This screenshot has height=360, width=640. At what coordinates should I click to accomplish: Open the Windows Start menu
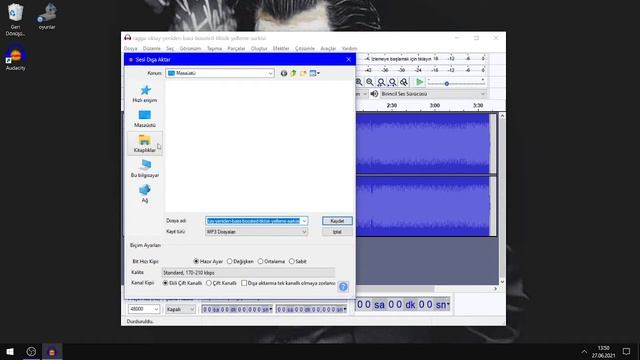(x=10, y=351)
